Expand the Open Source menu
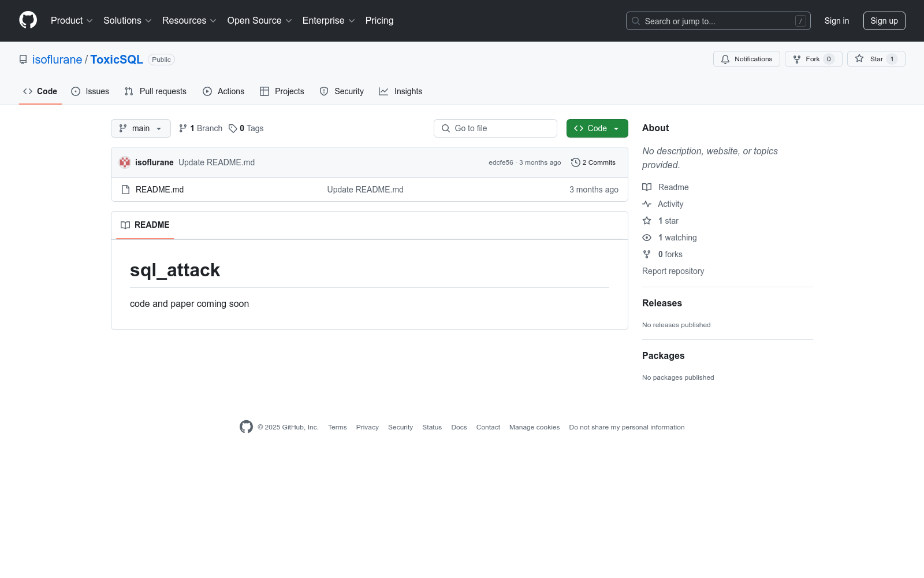This screenshot has height=578, width=924. pyautogui.click(x=260, y=21)
